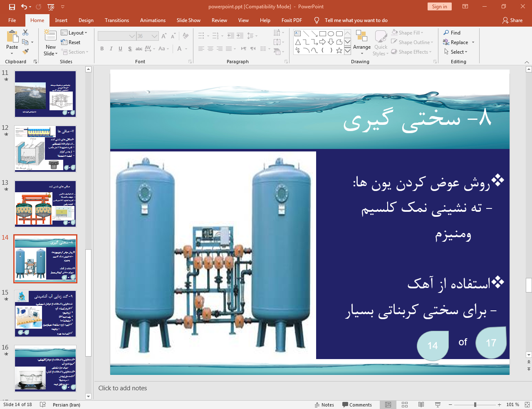Select slide 12 thumbnail
532x409 pixels.
click(x=45, y=149)
